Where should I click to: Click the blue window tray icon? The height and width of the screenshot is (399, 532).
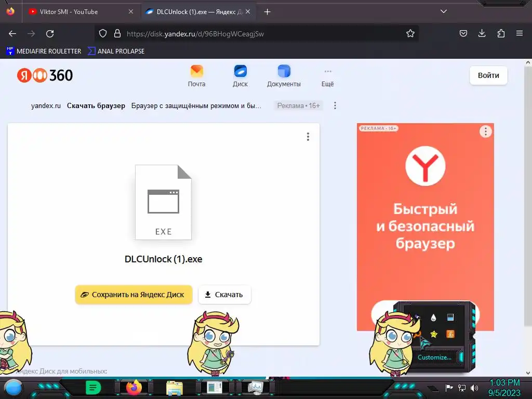click(x=450, y=317)
